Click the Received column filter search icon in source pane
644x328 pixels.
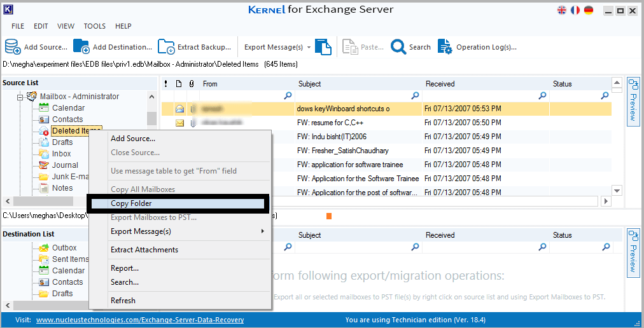[x=543, y=95]
